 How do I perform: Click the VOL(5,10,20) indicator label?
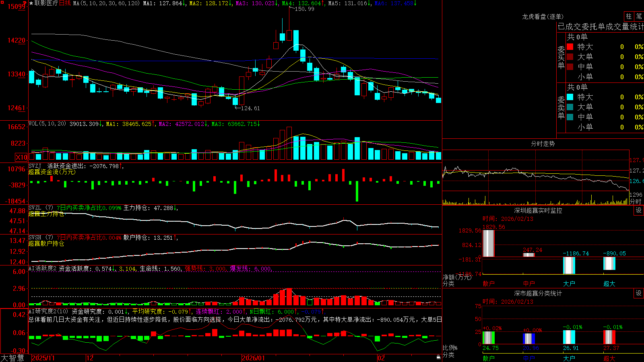47,124
